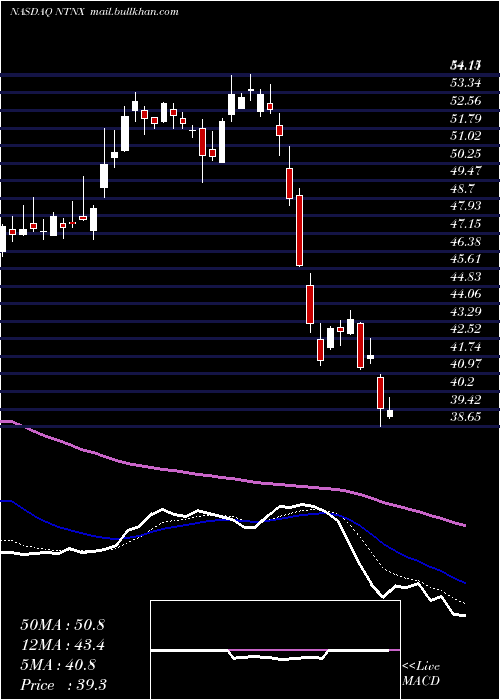Image resolution: width=500 pixels, height=700 pixels.
Task: Click the 40.97 price value
Action: point(465,364)
